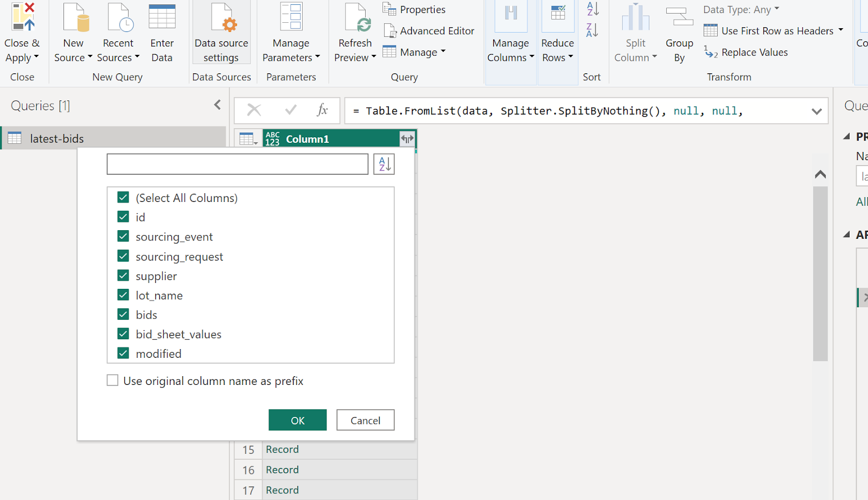Expand the Refresh Preview dropdown
Image resolution: width=868 pixels, height=500 pixels.
(x=373, y=56)
